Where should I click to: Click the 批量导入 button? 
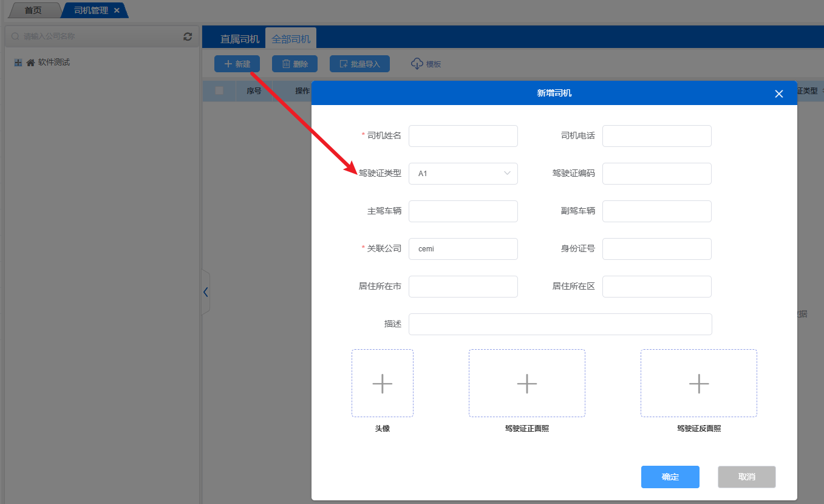(x=359, y=64)
